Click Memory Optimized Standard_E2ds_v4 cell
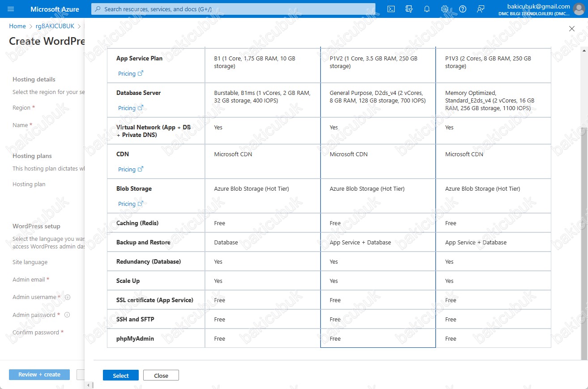This screenshot has height=389, width=588. pyautogui.click(x=493, y=100)
